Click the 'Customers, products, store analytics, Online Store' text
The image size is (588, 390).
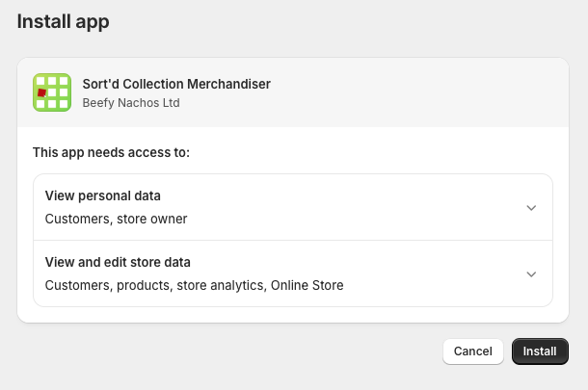click(194, 285)
